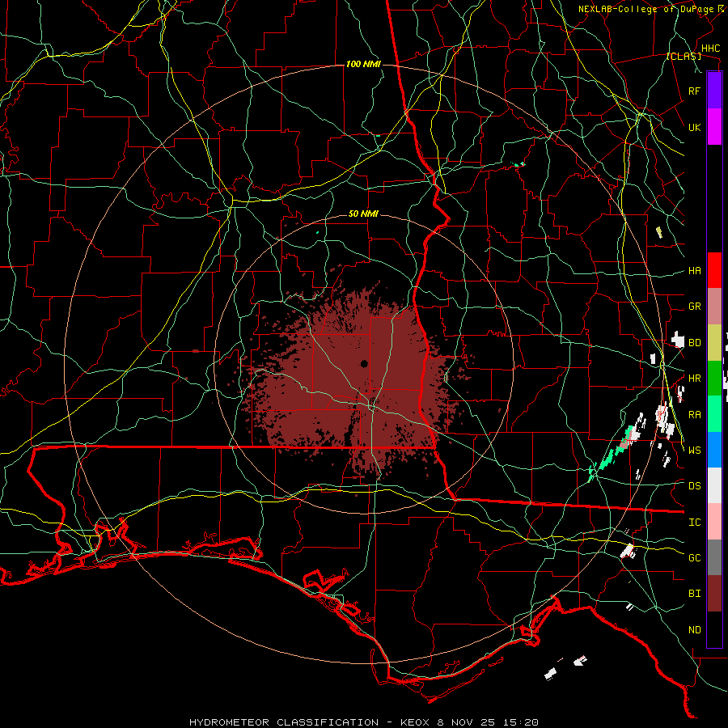
Task: Click the WS legend label
Action: (694, 451)
